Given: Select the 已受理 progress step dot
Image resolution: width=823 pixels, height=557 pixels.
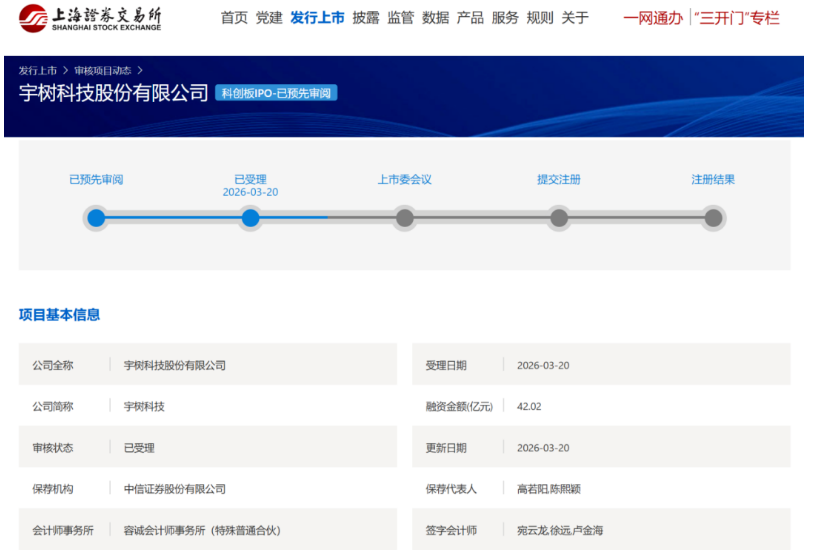Looking at the screenshot, I should [x=251, y=218].
